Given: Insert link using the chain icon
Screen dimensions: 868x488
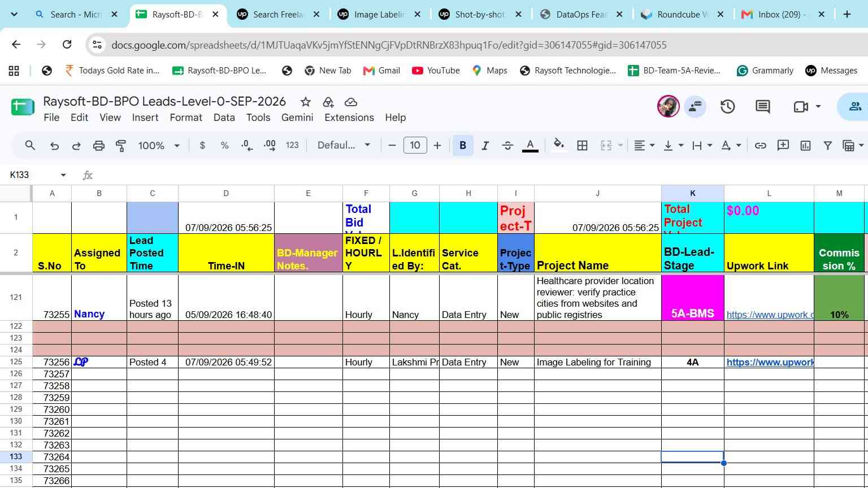Looking at the screenshot, I should pos(761,146).
